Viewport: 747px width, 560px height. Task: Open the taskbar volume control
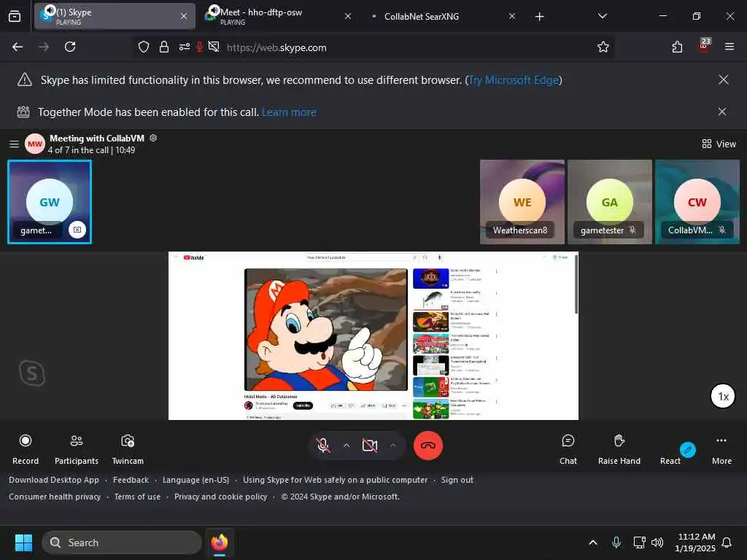tap(657, 542)
